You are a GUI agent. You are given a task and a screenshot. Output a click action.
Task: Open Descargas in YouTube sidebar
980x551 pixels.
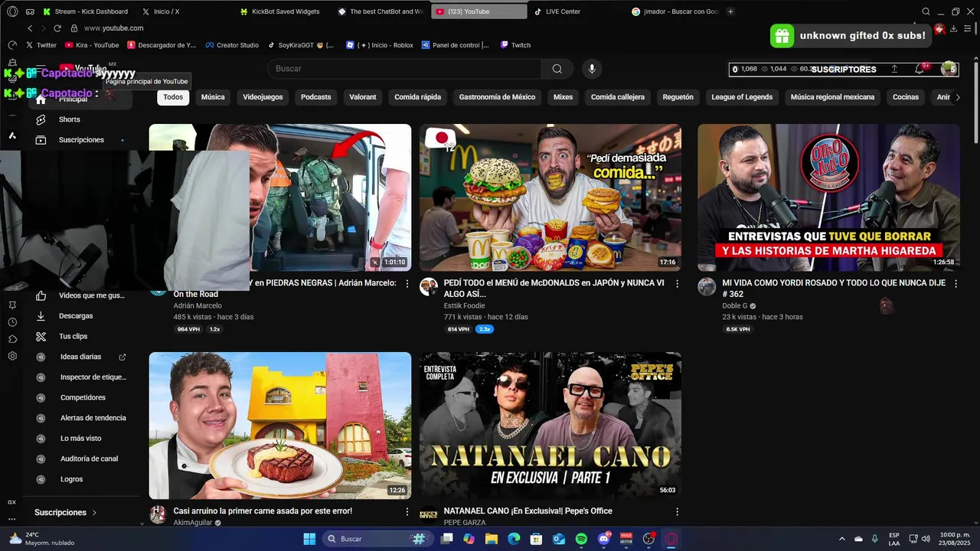[x=76, y=316]
